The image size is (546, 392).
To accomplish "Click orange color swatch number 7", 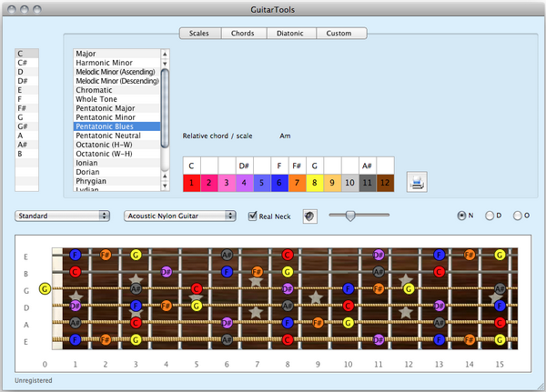I will pyautogui.click(x=297, y=183).
